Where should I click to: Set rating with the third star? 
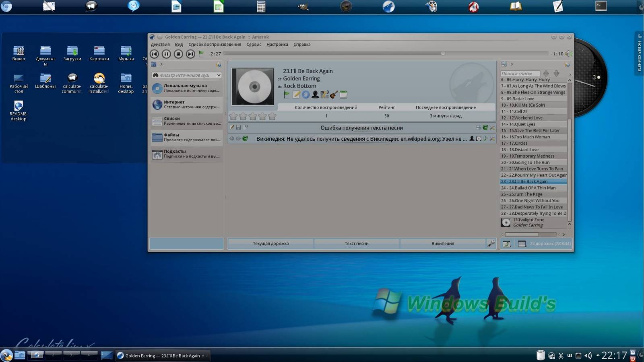253,116
